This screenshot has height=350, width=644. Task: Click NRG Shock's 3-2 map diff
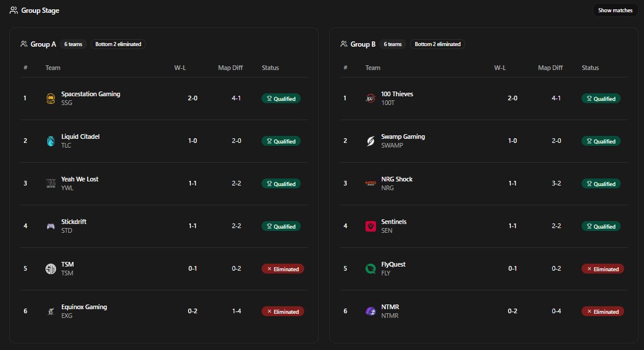(x=556, y=183)
